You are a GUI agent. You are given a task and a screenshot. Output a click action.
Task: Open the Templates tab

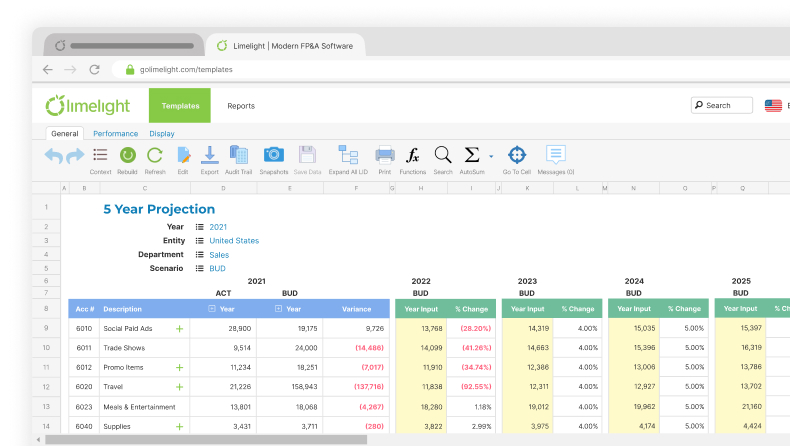click(180, 105)
